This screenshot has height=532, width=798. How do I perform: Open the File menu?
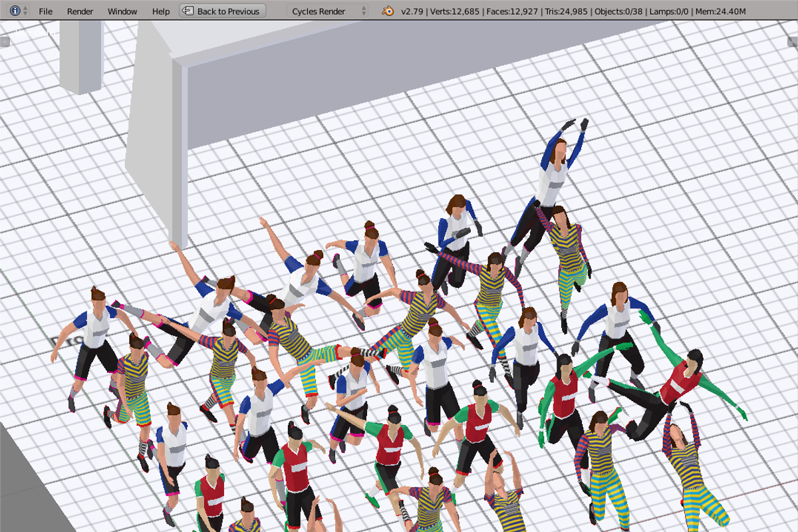[x=45, y=11]
